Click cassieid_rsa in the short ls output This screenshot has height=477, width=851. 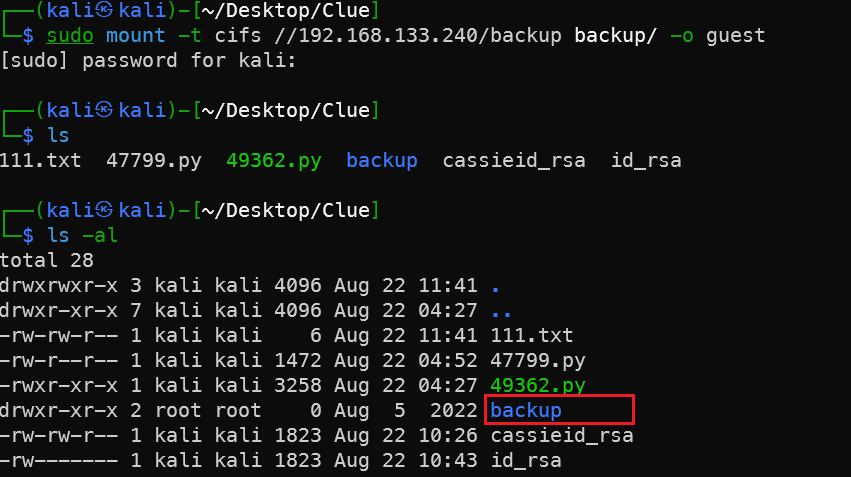pyautogui.click(x=514, y=160)
